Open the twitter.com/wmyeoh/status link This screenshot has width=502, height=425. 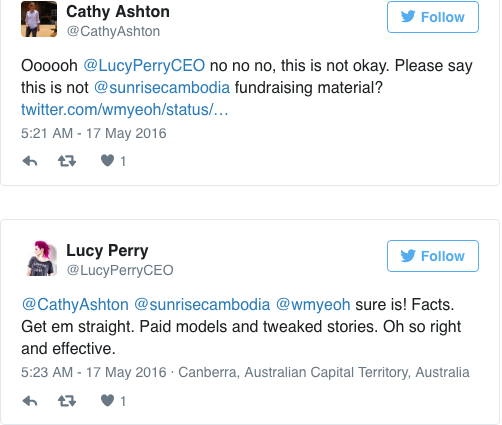[x=124, y=110]
